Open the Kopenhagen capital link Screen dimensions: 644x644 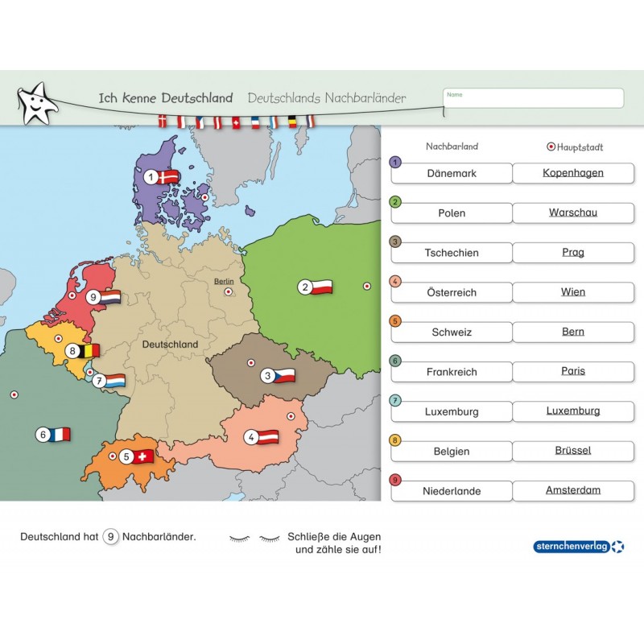click(573, 173)
